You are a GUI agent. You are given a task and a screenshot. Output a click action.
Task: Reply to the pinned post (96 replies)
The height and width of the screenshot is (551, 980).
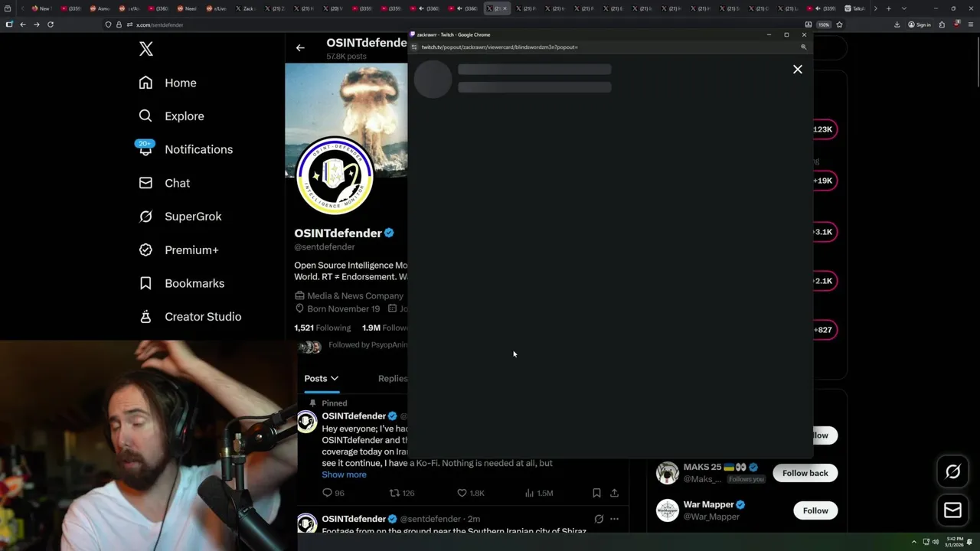pyautogui.click(x=333, y=493)
